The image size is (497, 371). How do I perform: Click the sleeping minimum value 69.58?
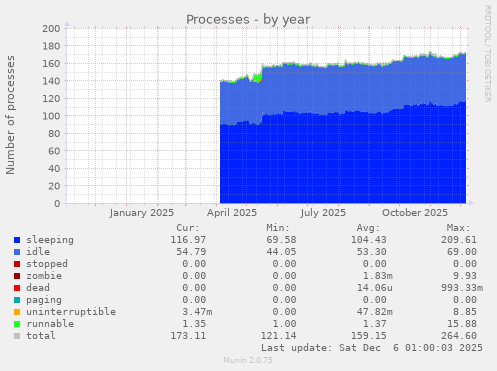281,240
